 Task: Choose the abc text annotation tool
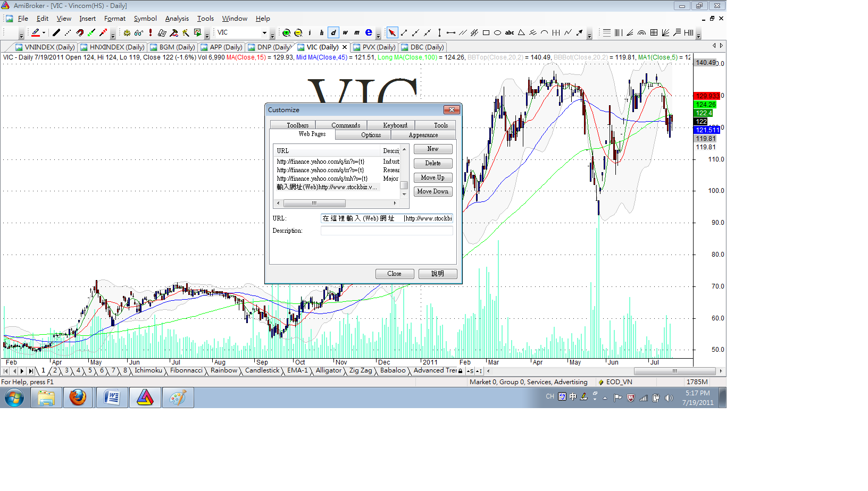click(x=510, y=33)
